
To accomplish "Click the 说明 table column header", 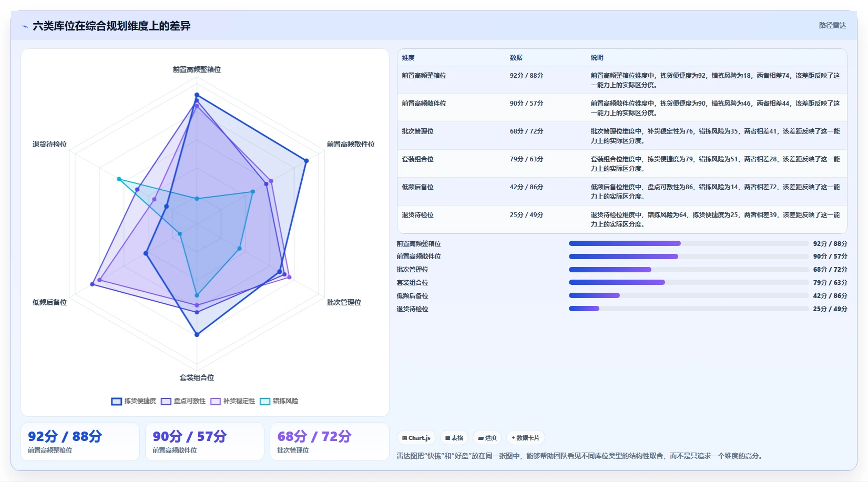I will pyautogui.click(x=597, y=58).
